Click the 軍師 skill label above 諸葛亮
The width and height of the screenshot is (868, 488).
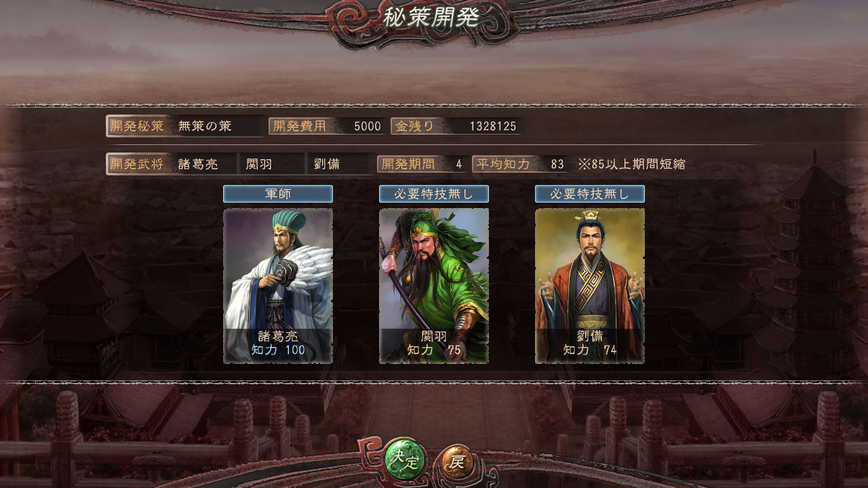tap(278, 194)
